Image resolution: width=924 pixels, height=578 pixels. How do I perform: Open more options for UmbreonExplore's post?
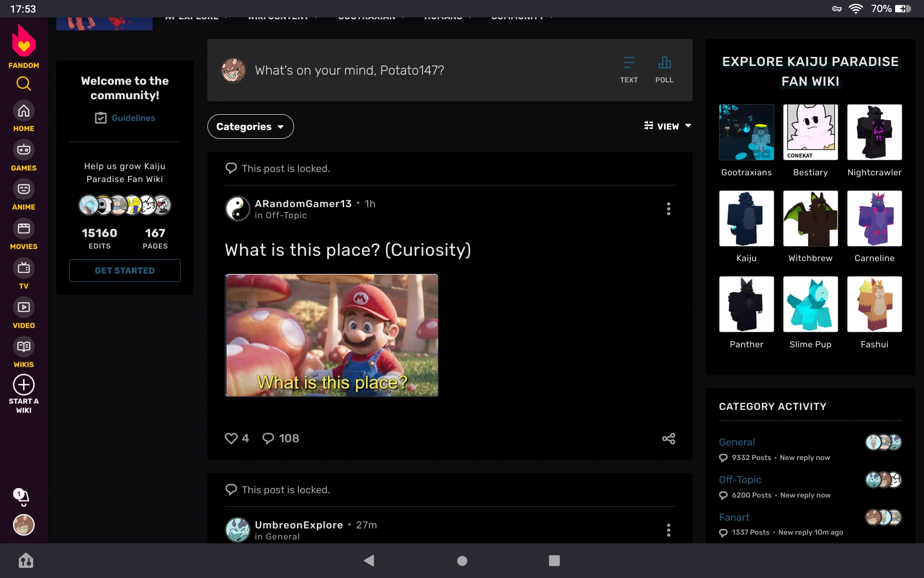[x=668, y=530]
